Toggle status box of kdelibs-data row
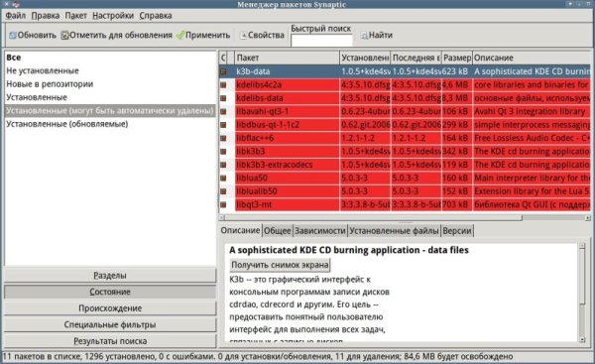 click(x=223, y=98)
